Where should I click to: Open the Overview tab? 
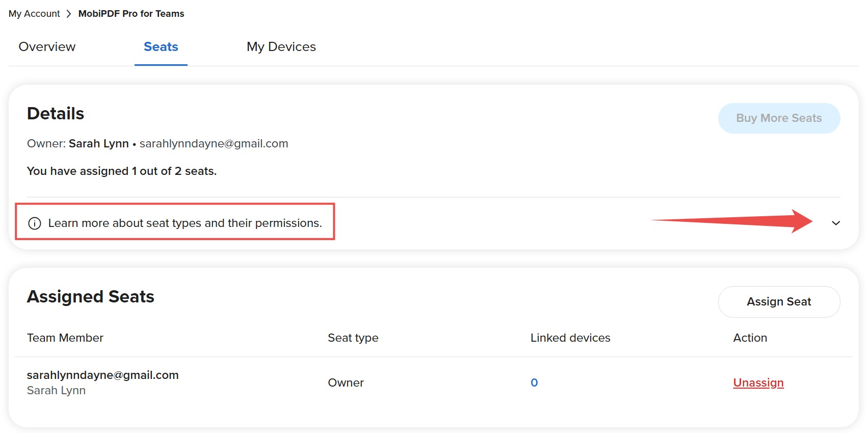(x=47, y=47)
